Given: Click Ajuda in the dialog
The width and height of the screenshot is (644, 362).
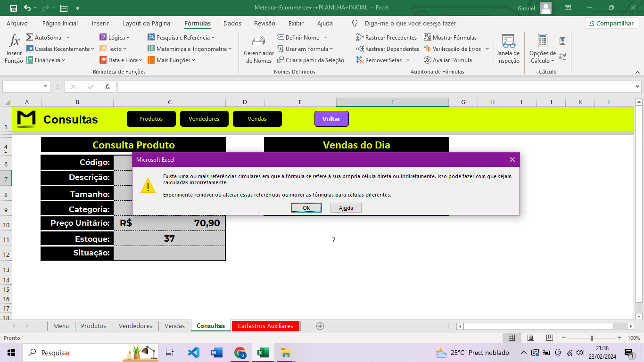Looking at the screenshot, I should [346, 208].
